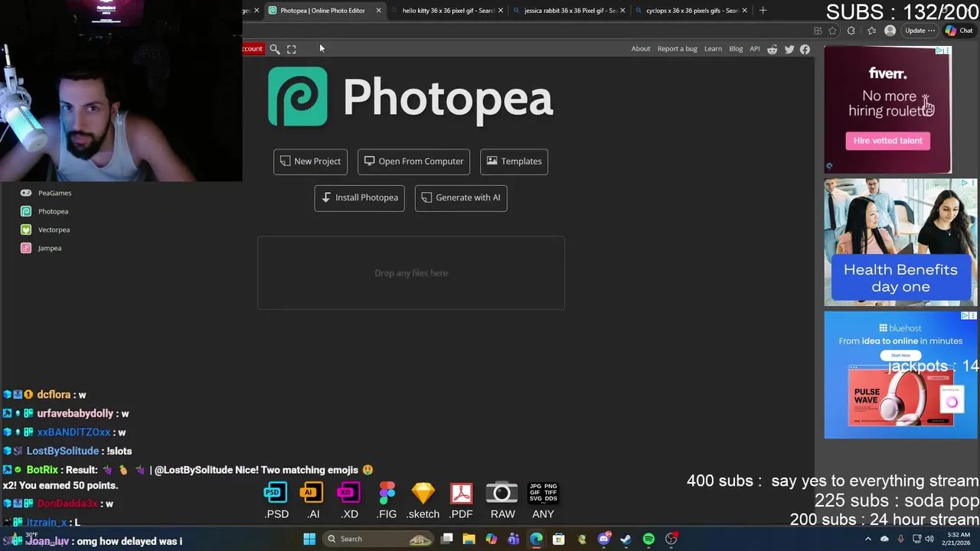Viewport: 980px width, 551px height.
Task: Open Vectorpea from the sidebar
Action: [x=54, y=230]
